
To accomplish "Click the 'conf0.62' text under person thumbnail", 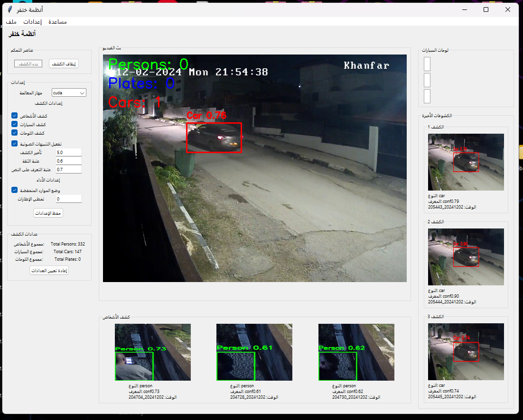I will (355, 392).
